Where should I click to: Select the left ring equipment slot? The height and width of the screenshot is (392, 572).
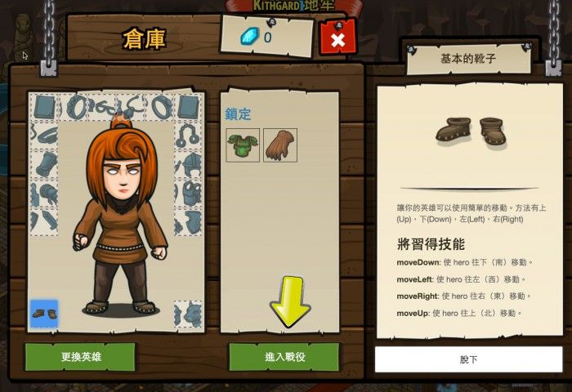(73, 107)
